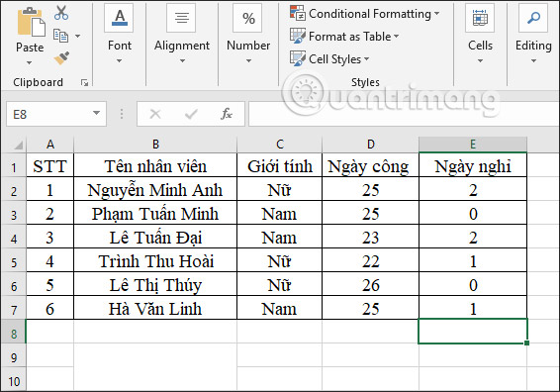Open the Clipboard dialog launcher

pos(85,83)
